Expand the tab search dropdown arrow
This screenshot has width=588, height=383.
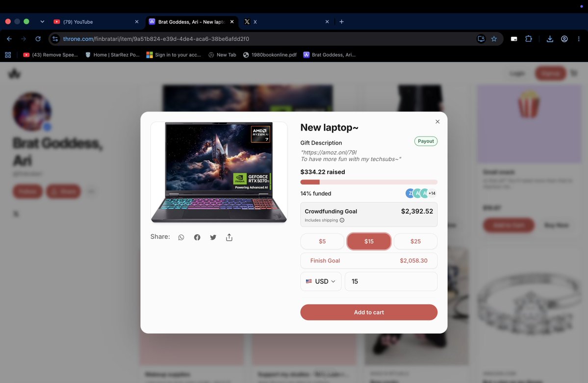[42, 22]
